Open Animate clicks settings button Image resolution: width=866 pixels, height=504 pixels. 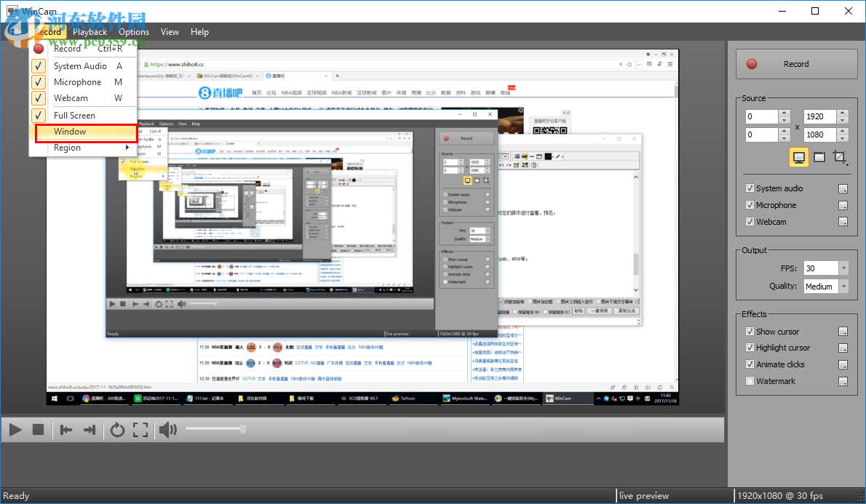click(843, 364)
